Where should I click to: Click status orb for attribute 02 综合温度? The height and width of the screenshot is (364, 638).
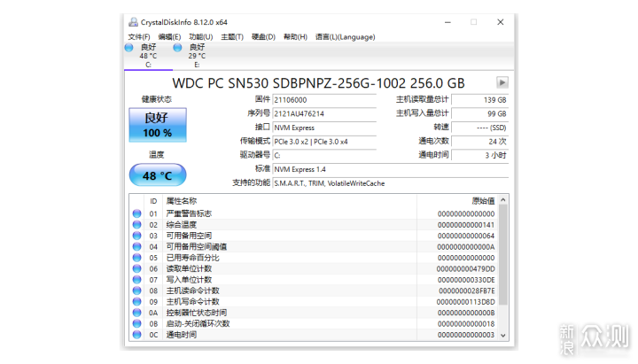[x=137, y=224]
